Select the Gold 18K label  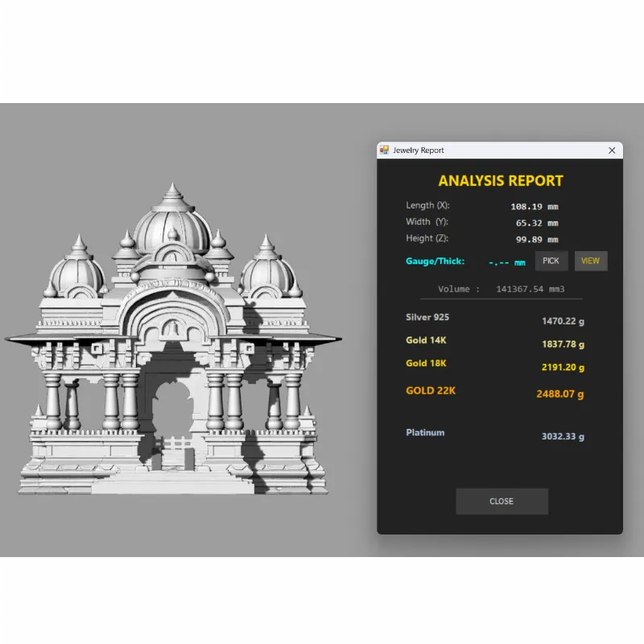pyautogui.click(x=426, y=363)
